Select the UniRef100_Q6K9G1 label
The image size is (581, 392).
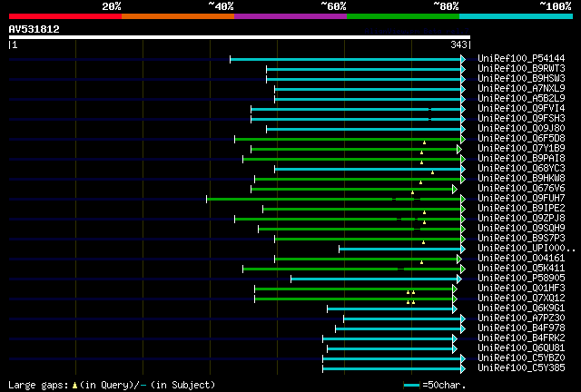pos(521,309)
